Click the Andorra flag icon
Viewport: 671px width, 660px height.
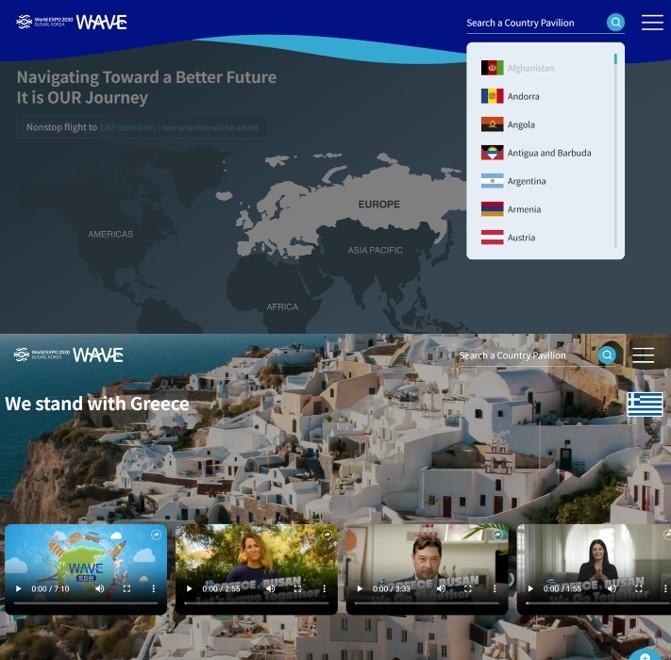coord(492,96)
